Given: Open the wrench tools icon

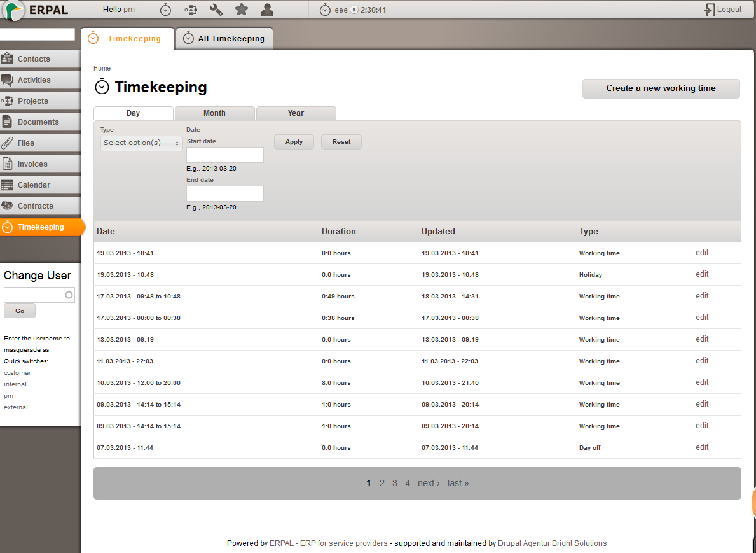Looking at the screenshot, I should pyautogui.click(x=216, y=10).
